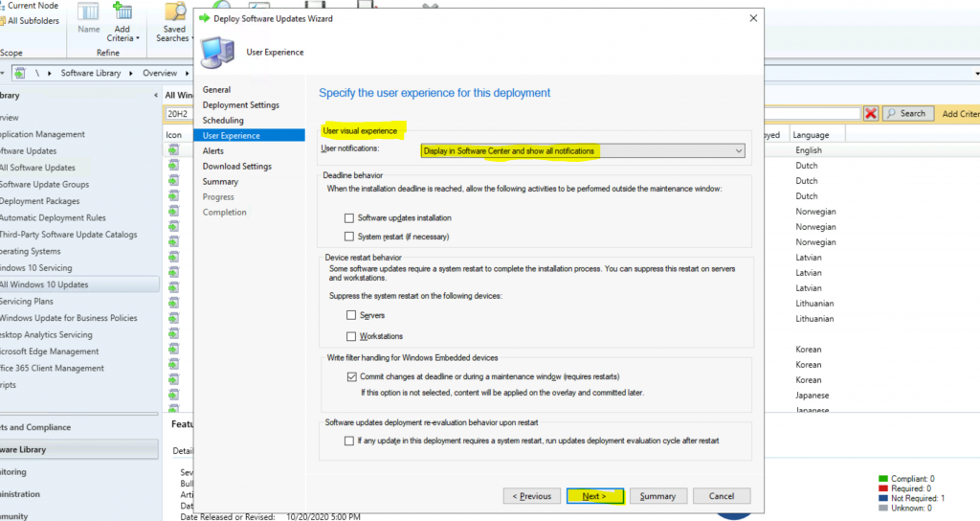The image size is (980, 521).
Task: Click blue Not Required legend swatch
Action: (882, 498)
